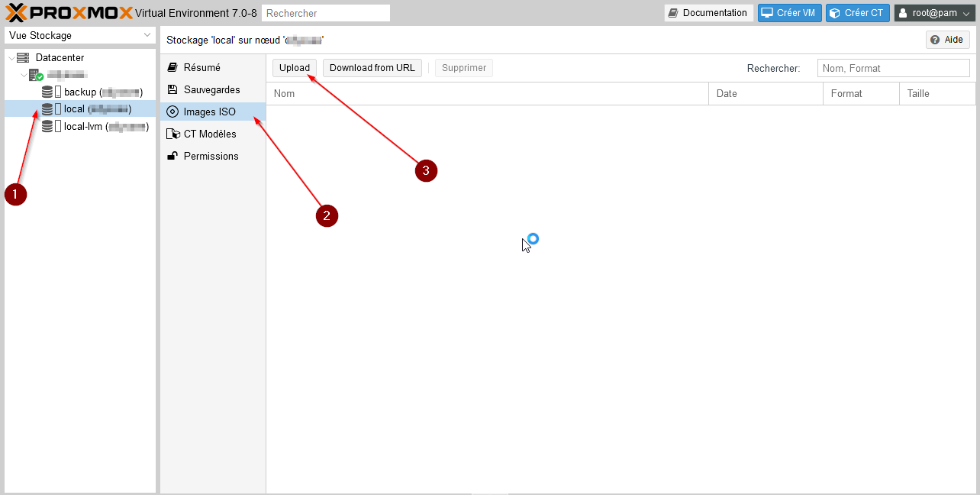This screenshot has width=980, height=495.
Task: Click the Proxmox logo icon
Action: pos(17,12)
